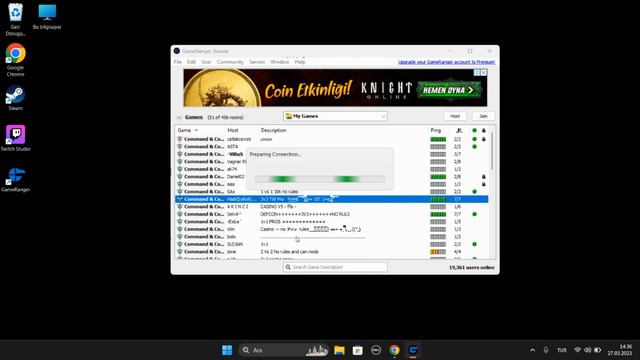Screen dimensions: 640x360
Task: Close the Knight Online ad banner
Action: click(483, 72)
